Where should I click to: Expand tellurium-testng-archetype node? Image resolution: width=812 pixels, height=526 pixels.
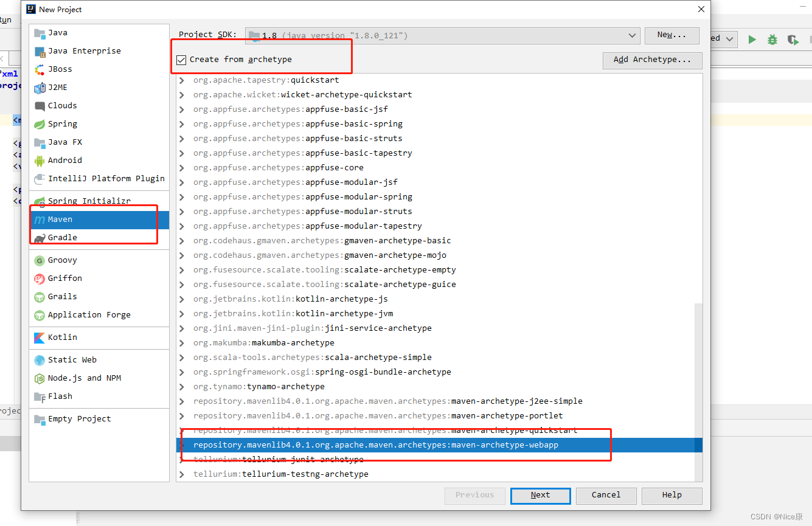[181, 474]
